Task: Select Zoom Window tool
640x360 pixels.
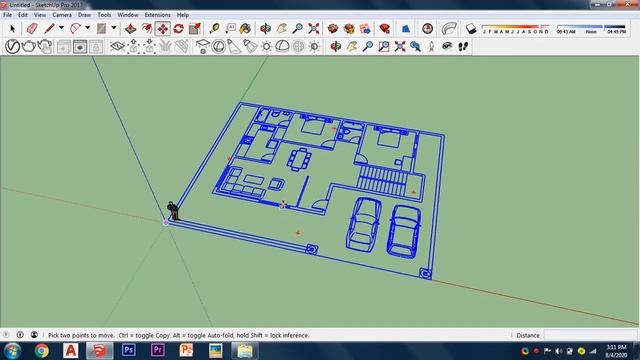Action: tap(384, 47)
